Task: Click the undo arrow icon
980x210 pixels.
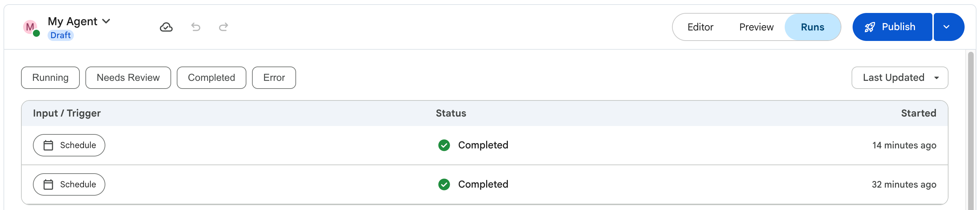Action: [x=196, y=27]
